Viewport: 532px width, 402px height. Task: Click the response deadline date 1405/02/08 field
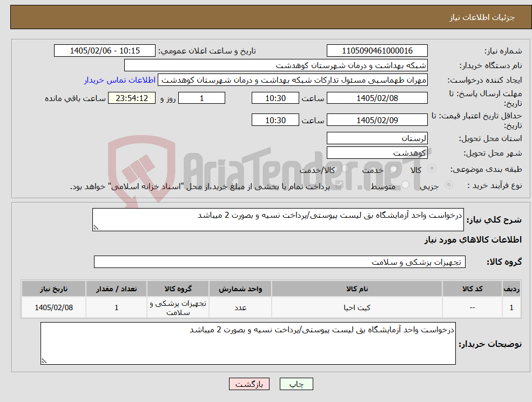coord(377,98)
